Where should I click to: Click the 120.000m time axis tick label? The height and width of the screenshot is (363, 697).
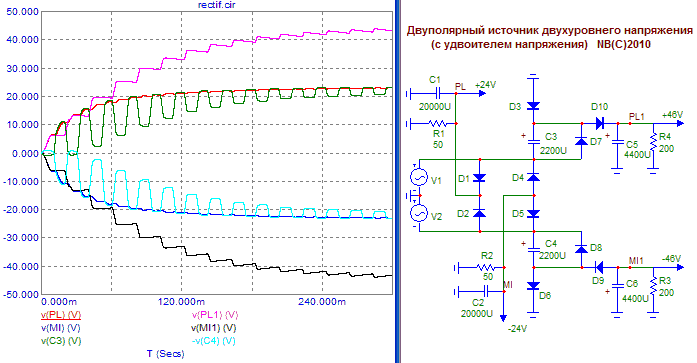point(181,302)
